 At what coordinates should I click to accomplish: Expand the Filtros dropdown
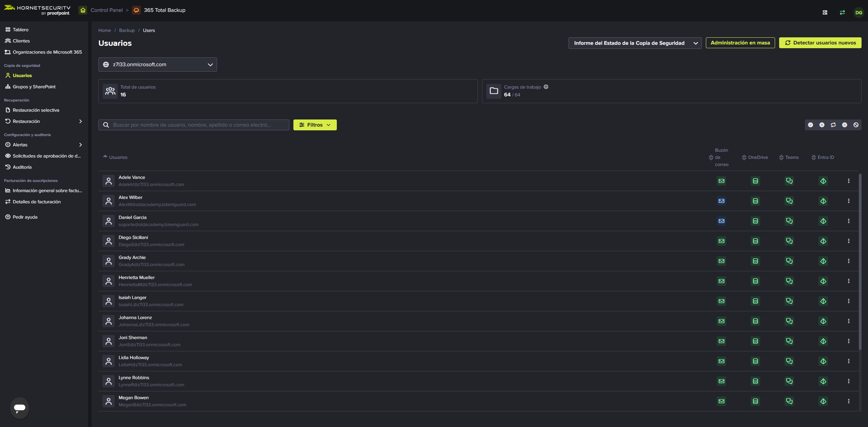coord(315,125)
